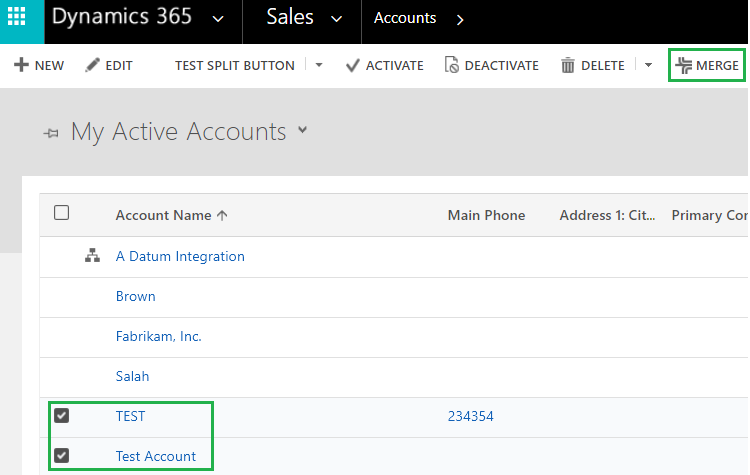Viewport: 750px width, 475px height.
Task: Click the MERGE command label
Action: [717, 66]
